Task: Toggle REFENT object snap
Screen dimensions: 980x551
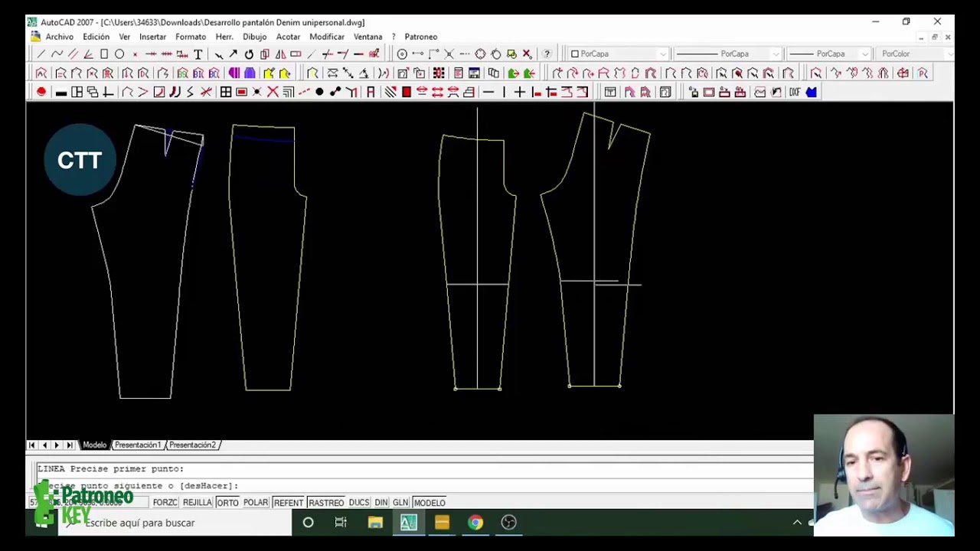Action: coord(288,503)
